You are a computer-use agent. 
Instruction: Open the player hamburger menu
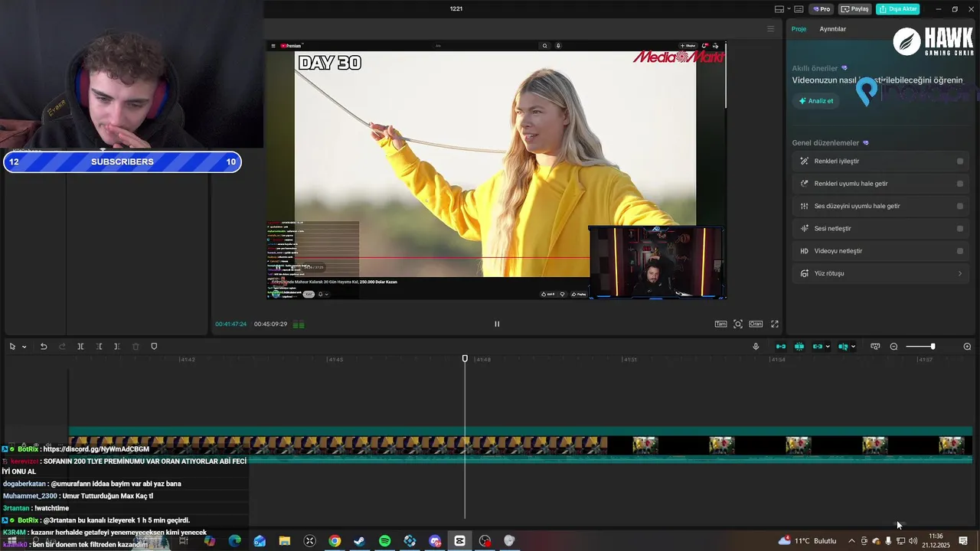(771, 29)
